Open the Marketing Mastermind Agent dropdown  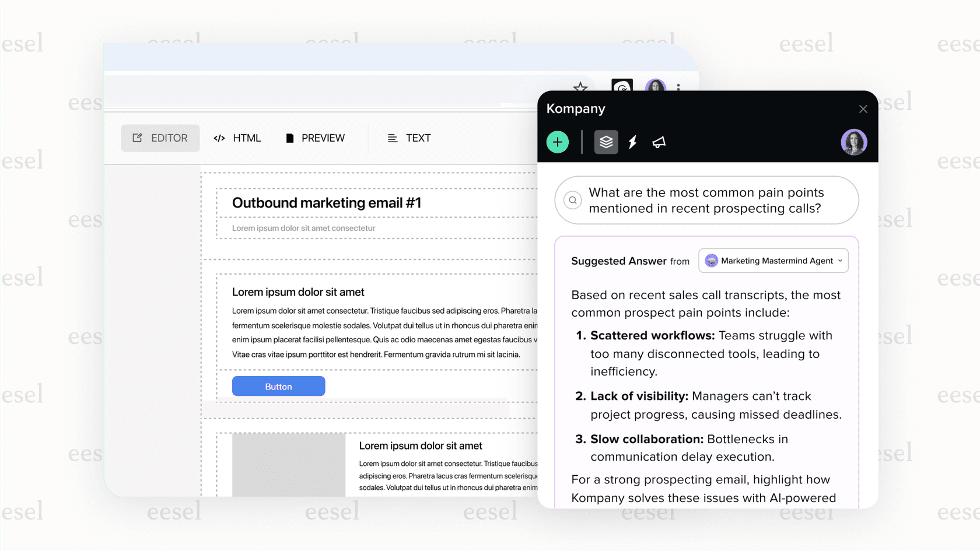(x=773, y=261)
